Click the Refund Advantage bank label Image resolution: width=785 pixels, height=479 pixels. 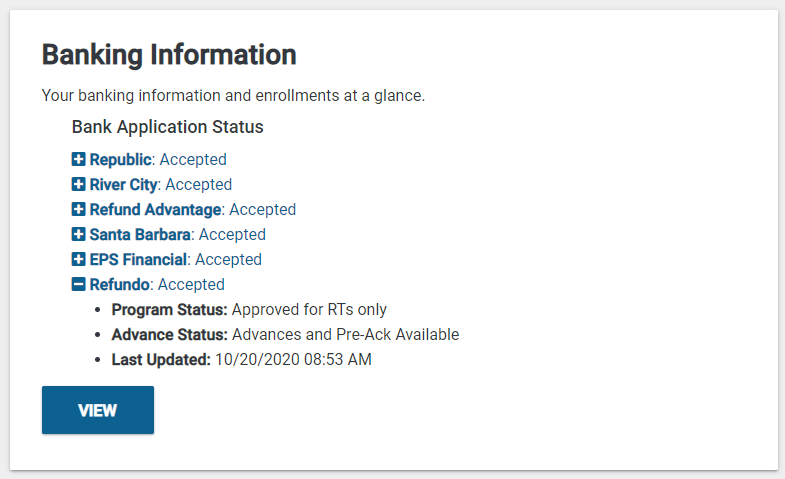tap(155, 209)
